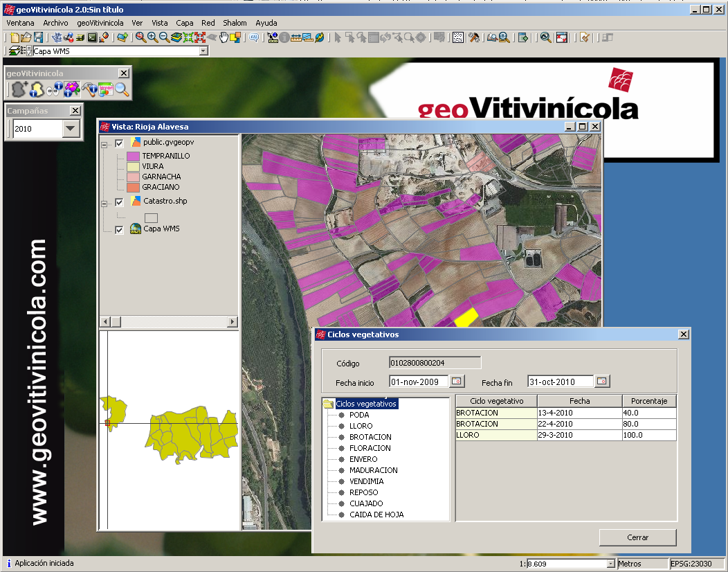Open the Ayuda menu
Image resolution: width=728 pixels, height=572 pixels.
(266, 23)
